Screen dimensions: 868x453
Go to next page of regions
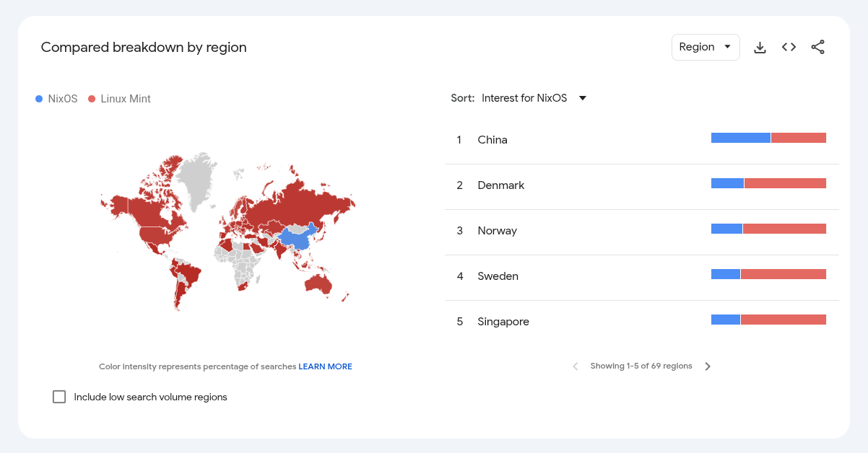click(708, 366)
